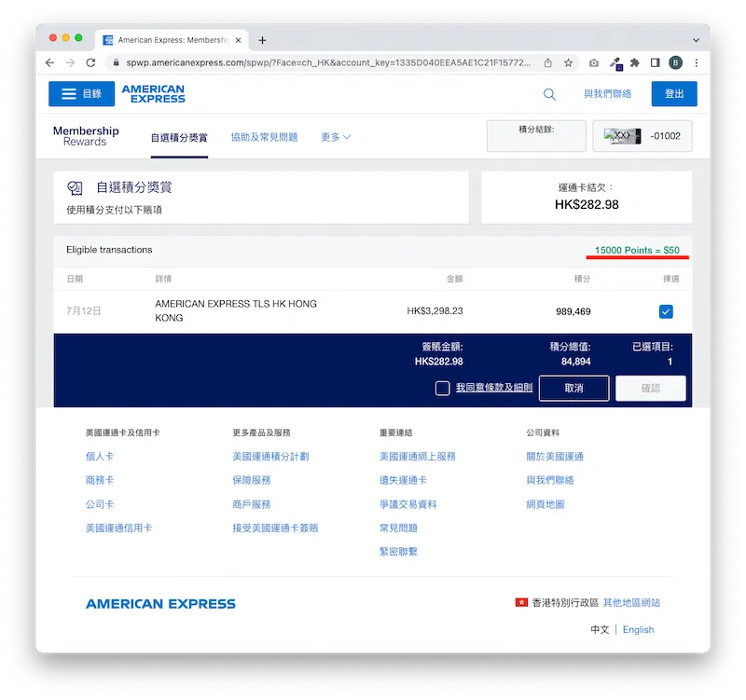Open a new tab with plus button
This screenshot has width=746, height=700.
pyautogui.click(x=262, y=40)
